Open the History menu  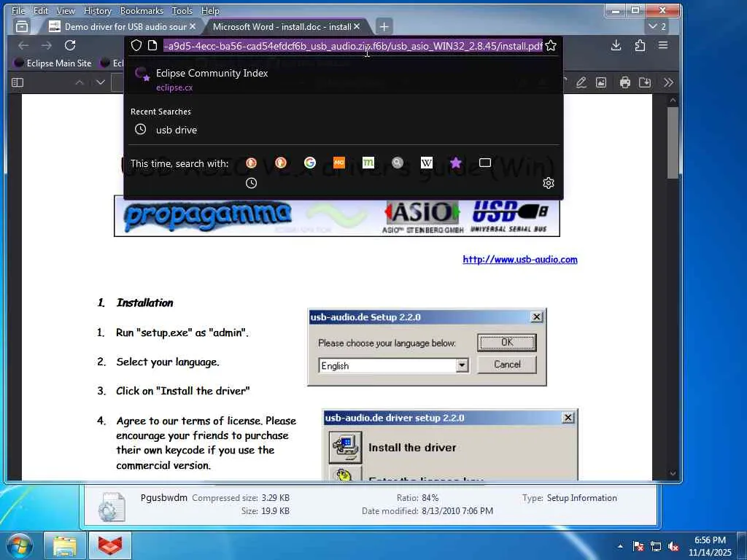click(x=97, y=10)
